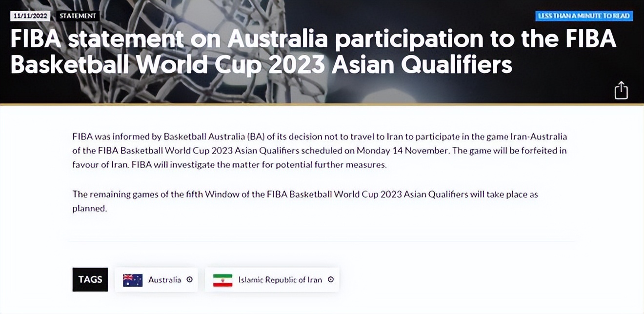Screen dimensions: 644x314
Task: Open the STATEMENT category label
Action: point(78,16)
